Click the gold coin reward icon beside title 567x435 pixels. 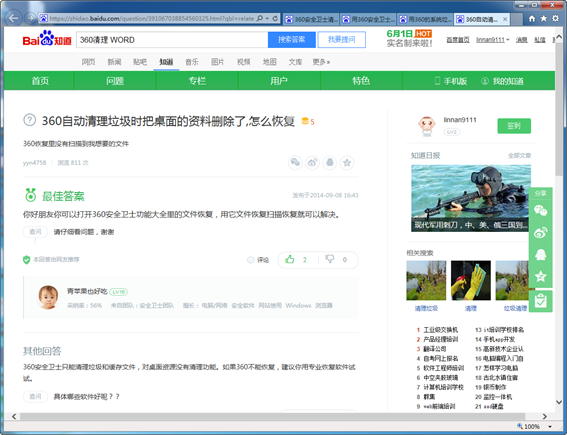click(x=305, y=121)
